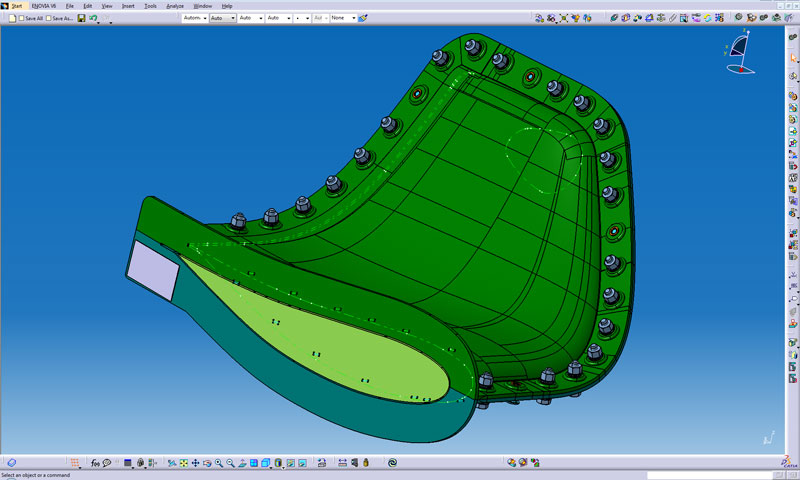
Task: Open the f(x) Formula tool
Action: [95, 463]
